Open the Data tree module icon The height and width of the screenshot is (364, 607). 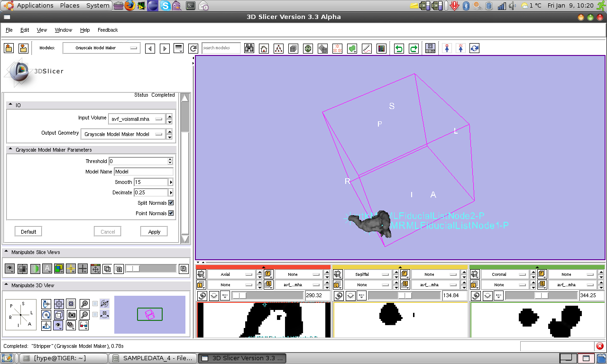pyautogui.click(x=278, y=48)
